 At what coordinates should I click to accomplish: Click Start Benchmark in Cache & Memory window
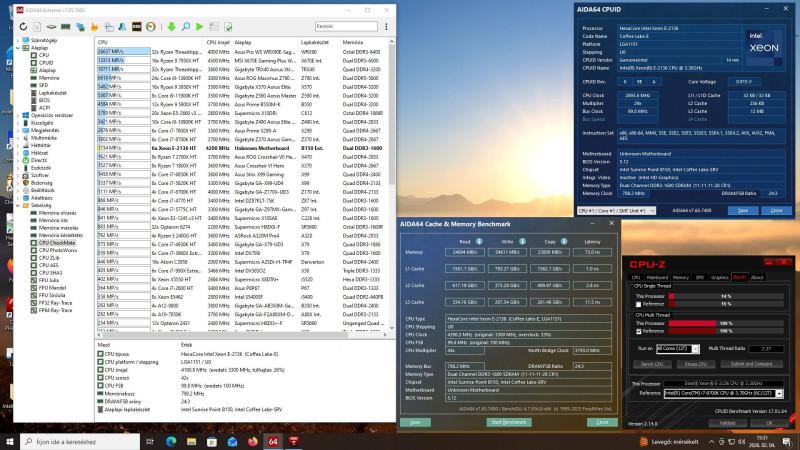click(509, 422)
